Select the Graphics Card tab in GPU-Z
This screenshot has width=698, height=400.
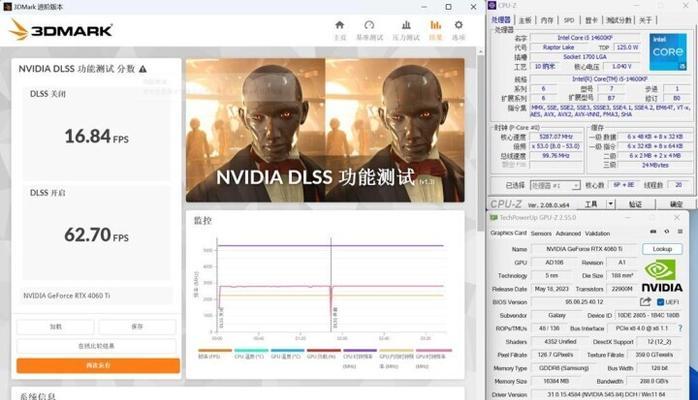(508, 233)
